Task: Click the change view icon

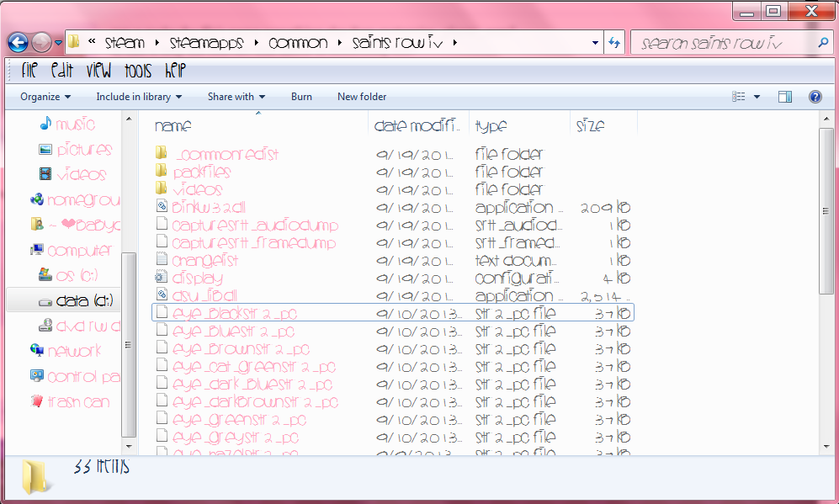Action: (x=738, y=97)
